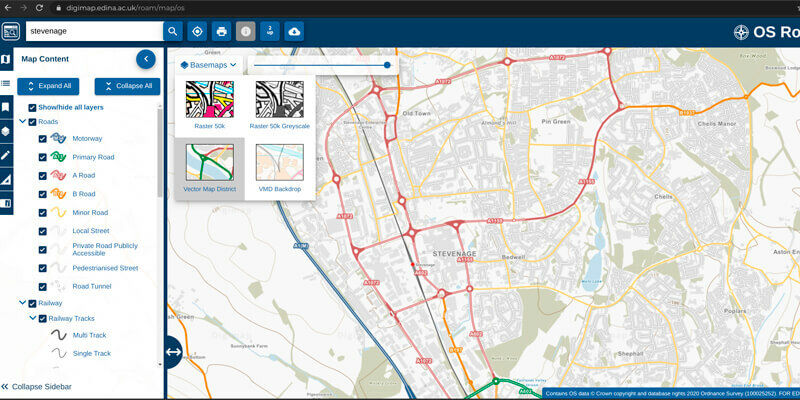This screenshot has height=400, width=800.
Task: Click the cloud data download icon
Action: (294, 32)
